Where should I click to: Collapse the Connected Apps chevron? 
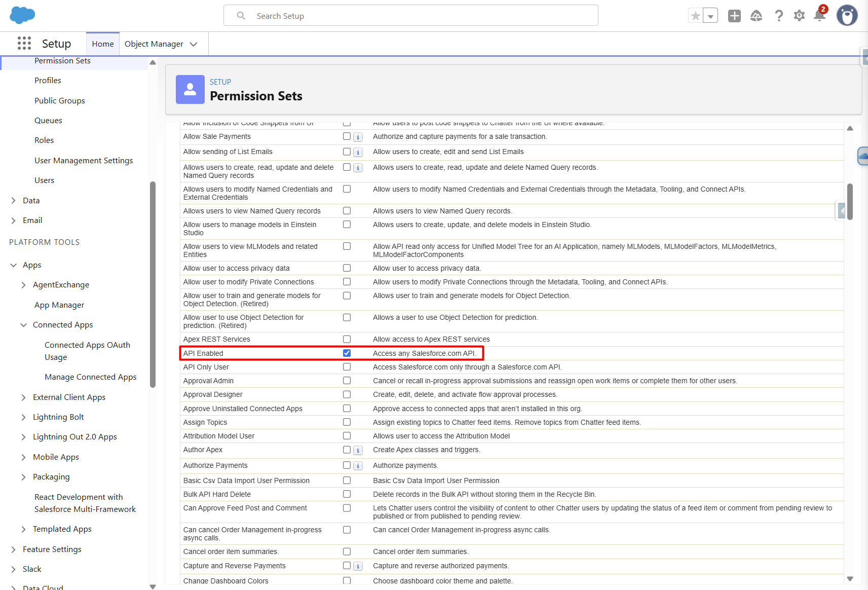click(24, 325)
